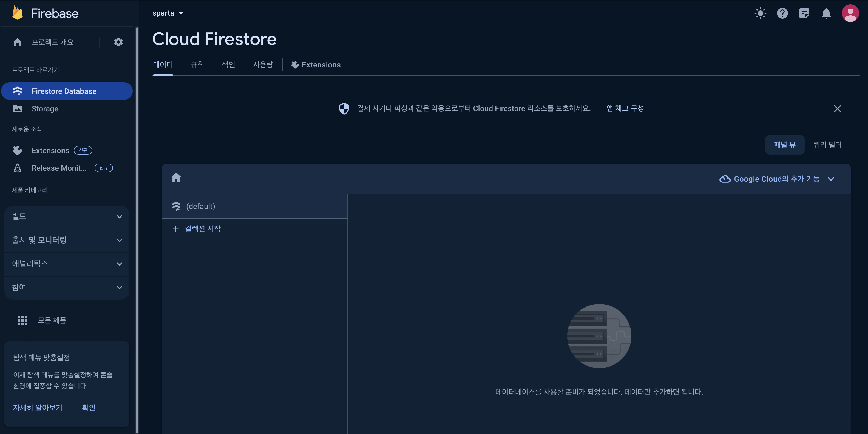Open project settings gear icon
The image size is (868, 434).
(118, 42)
